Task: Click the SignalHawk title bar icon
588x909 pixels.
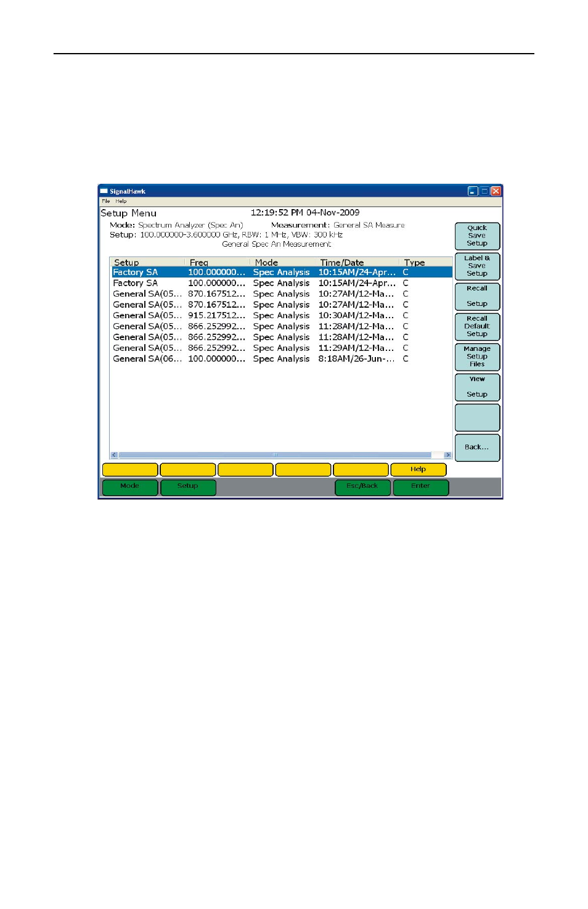Action: click(x=104, y=191)
